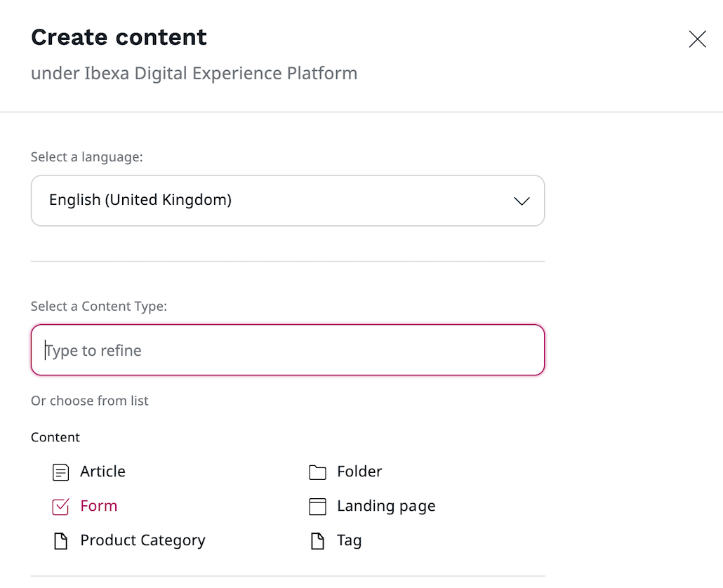Select the Tag content type label

349,540
